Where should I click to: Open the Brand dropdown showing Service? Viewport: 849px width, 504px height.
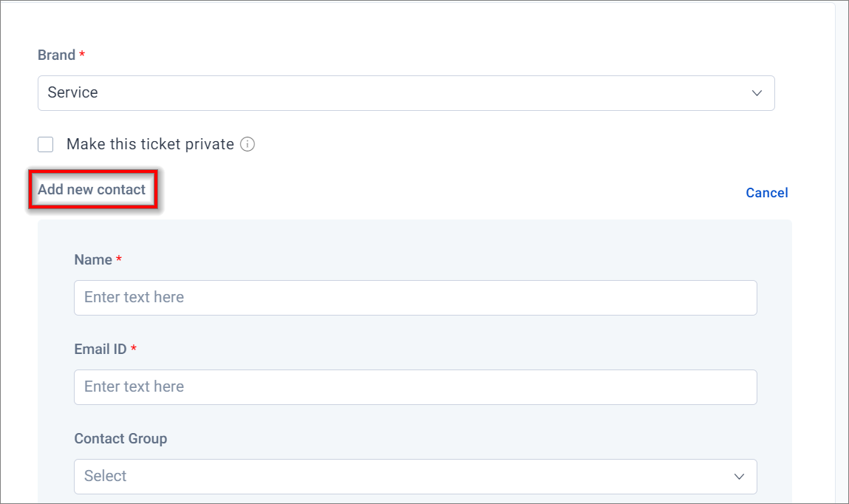point(406,93)
